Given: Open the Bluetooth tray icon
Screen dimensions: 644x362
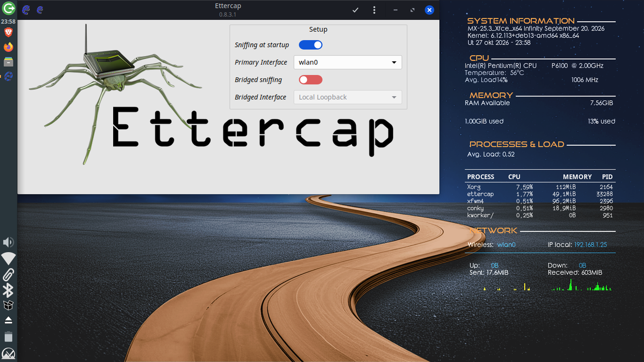Looking at the screenshot, I should [8, 290].
